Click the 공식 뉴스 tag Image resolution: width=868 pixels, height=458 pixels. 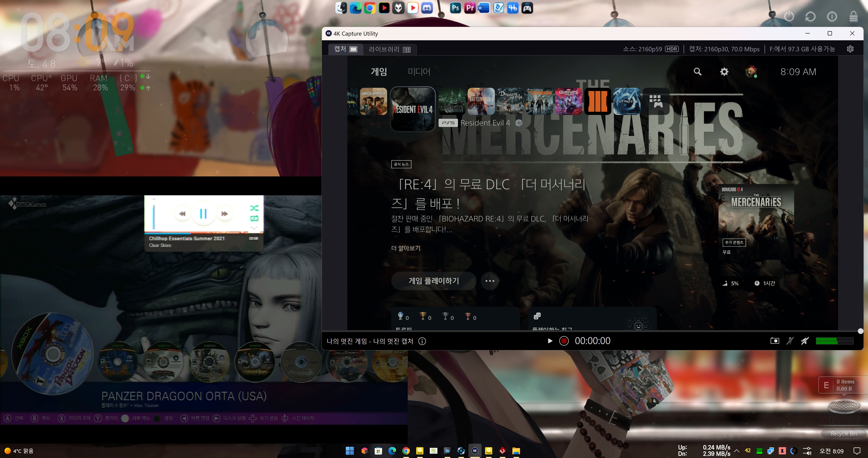point(401,164)
